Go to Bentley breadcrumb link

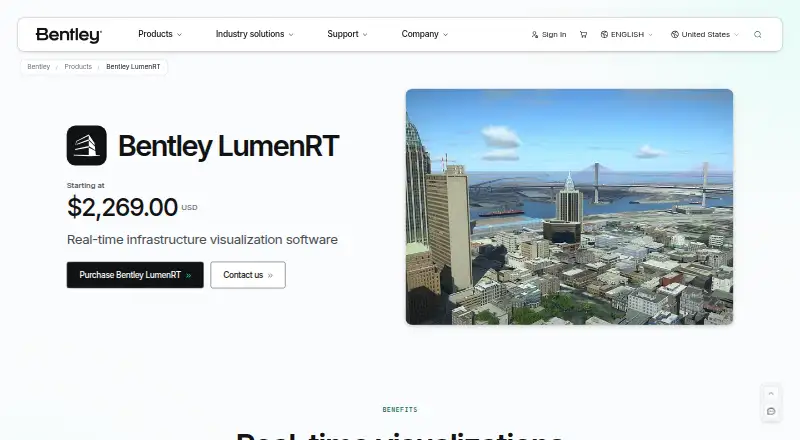(x=39, y=67)
